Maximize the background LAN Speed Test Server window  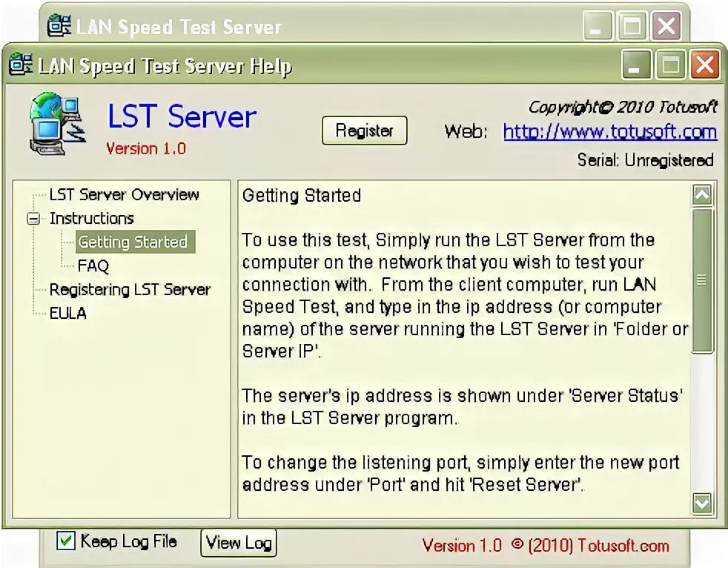click(x=632, y=26)
